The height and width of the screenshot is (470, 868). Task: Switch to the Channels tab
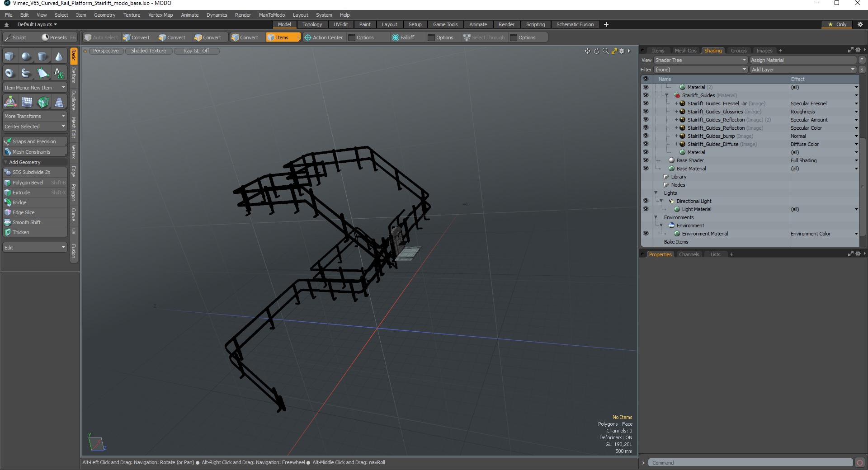[689, 254]
